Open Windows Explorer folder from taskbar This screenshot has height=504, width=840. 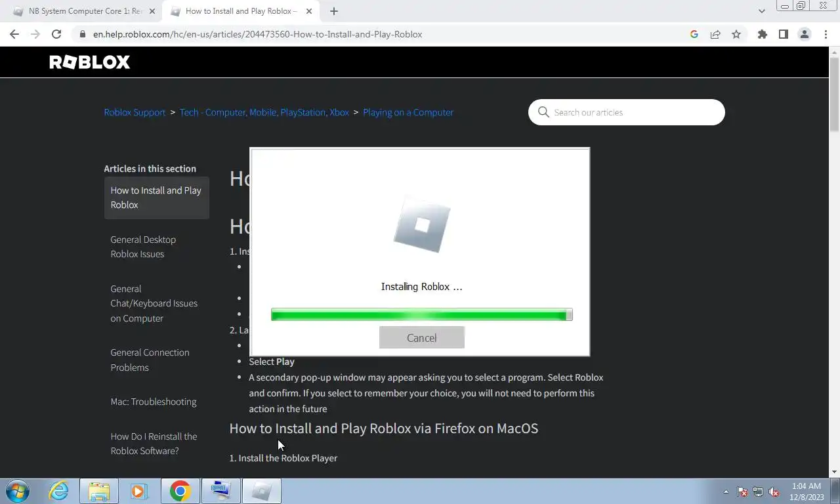(x=99, y=491)
